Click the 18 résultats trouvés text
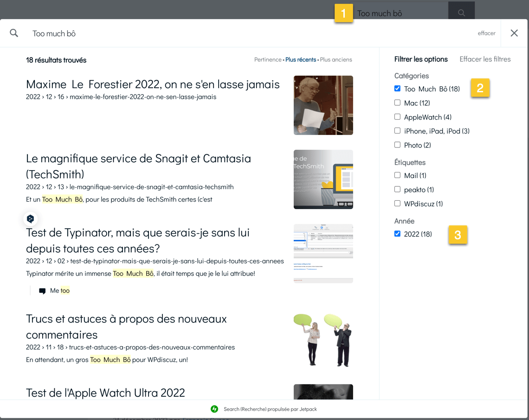This screenshot has width=529, height=420. (56, 60)
